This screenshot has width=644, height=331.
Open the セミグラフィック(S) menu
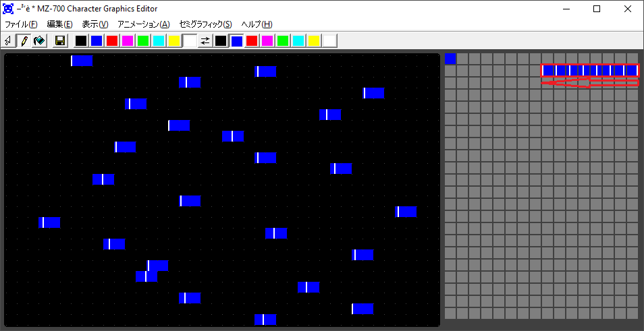205,24
